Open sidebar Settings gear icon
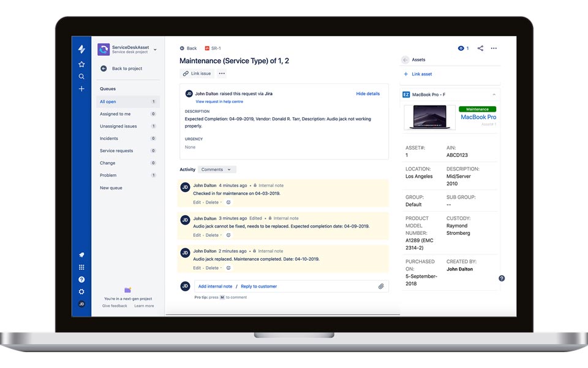The image size is (588, 368). click(81, 292)
